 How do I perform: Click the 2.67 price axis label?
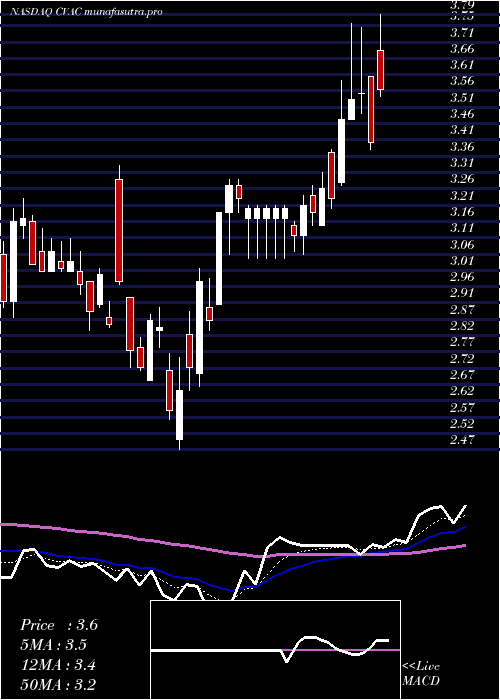[461, 375]
